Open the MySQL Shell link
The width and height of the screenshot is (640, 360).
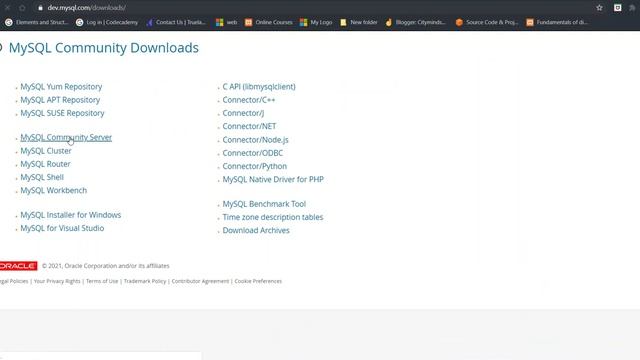click(42, 177)
